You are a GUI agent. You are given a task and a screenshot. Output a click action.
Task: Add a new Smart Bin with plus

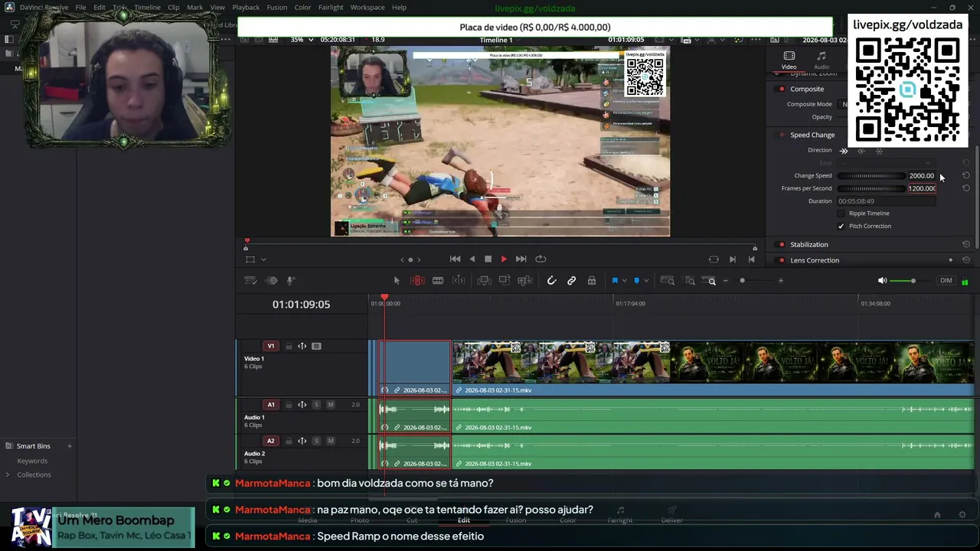click(x=69, y=446)
